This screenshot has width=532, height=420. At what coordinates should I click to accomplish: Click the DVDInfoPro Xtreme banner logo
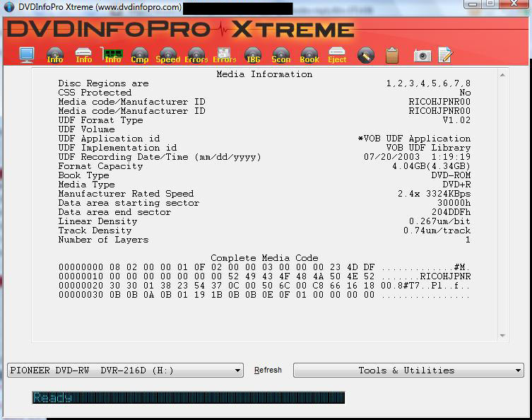(x=180, y=30)
